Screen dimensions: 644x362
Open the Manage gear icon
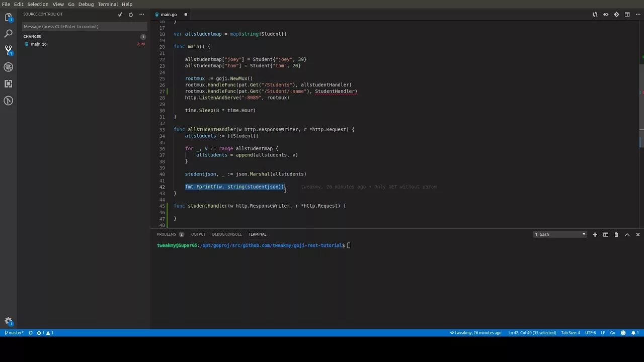8,321
